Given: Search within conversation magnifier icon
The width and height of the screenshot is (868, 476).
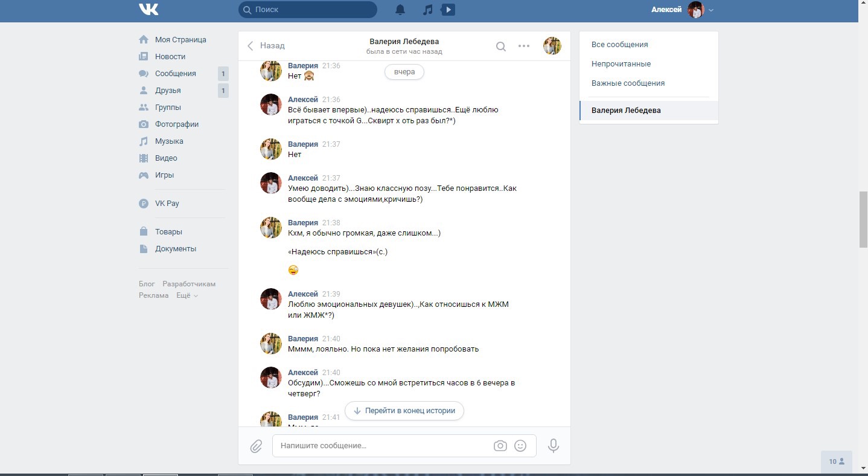Looking at the screenshot, I should click(501, 47).
